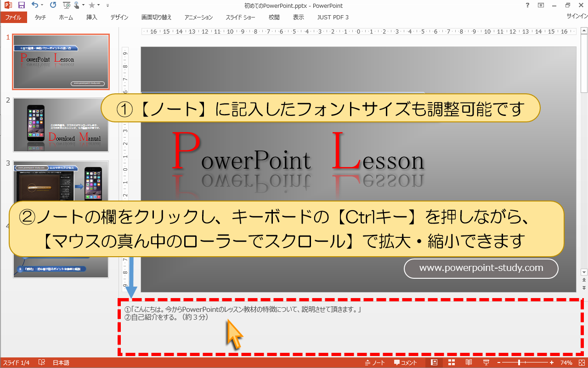Click the zoom slider handle
This screenshot has height=368, width=588.
(519, 363)
